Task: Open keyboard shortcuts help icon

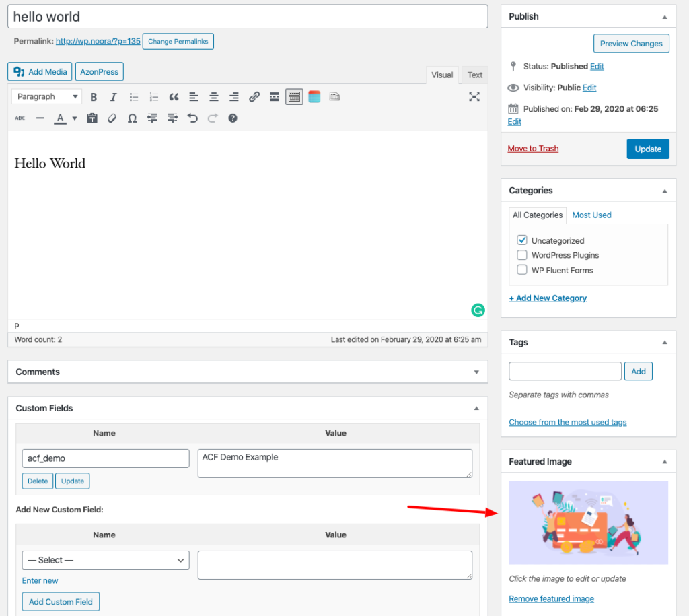Action: [x=233, y=118]
